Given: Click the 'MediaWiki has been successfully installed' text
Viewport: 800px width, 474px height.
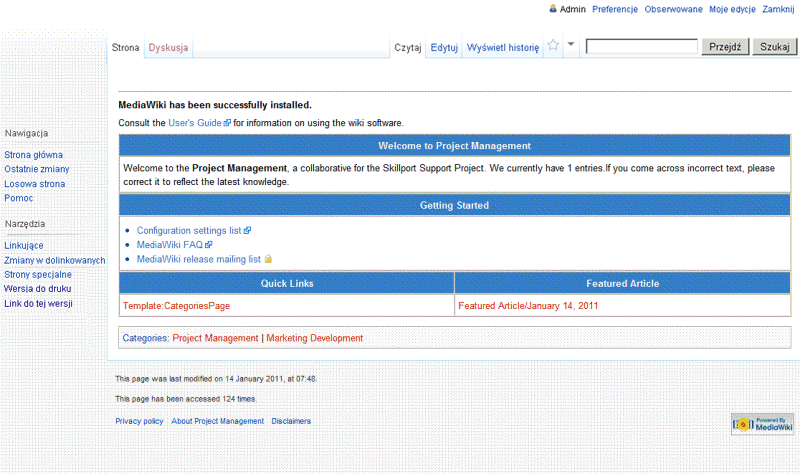Looking at the screenshot, I should [x=215, y=105].
